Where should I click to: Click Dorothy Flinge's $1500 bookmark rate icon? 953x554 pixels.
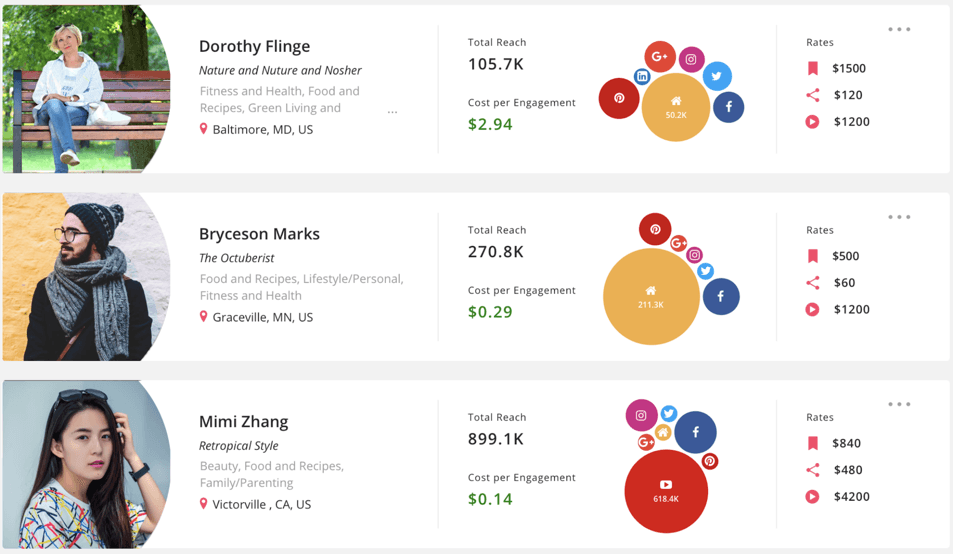[813, 68]
